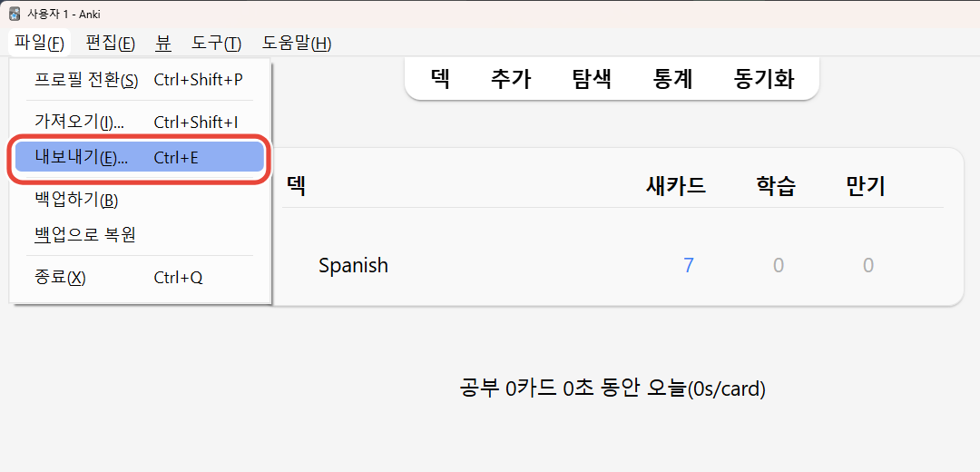
Task: Choose 프로필 전환(S) from the file menu
Action: click(140, 80)
